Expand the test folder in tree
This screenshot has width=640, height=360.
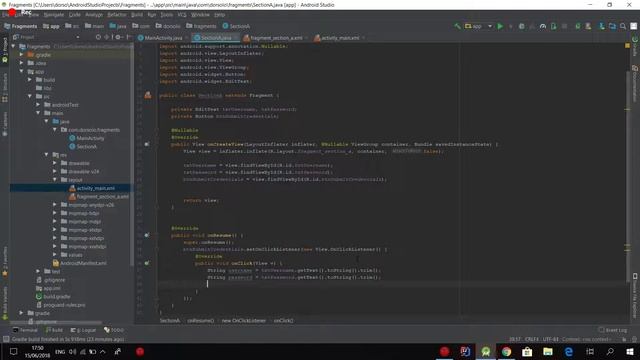[38, 271]
